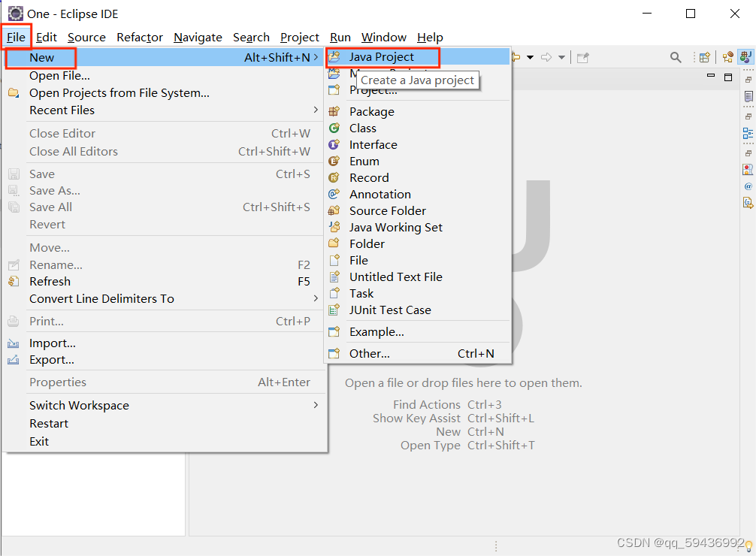
Task: Restore the Outline stack in right trim
Action: pos(748,116)
